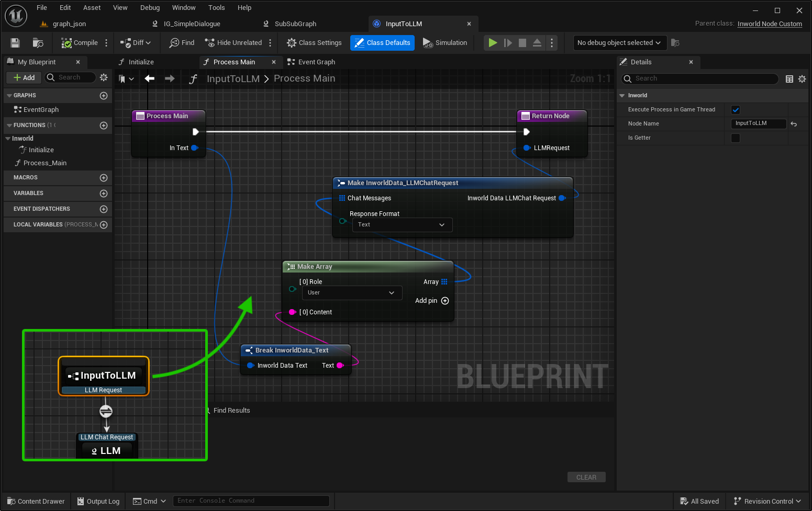Open Class Settings
Image resolution: width=812 pixels, height=511 pixels.
pyautogui.click(x=314, y=43)
